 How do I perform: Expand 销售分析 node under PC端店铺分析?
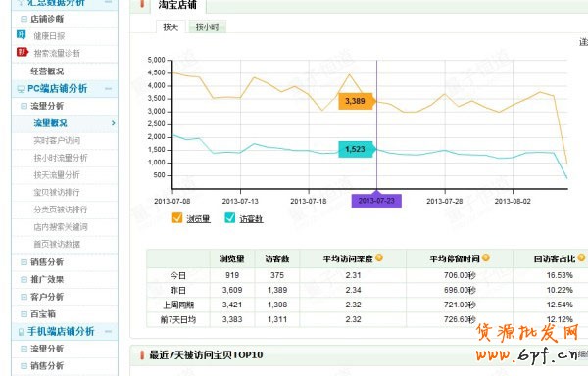pos(24,262)
